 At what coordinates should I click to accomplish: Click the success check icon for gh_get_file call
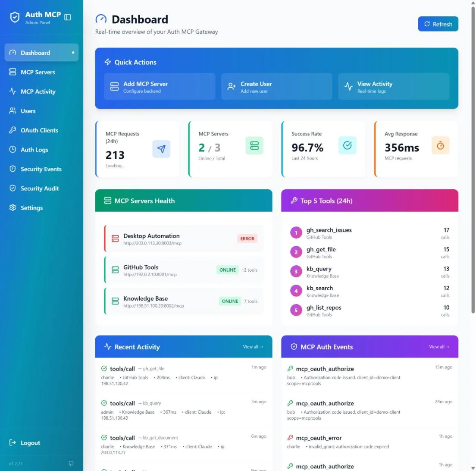pyautogui.click(x=104, y=368)
